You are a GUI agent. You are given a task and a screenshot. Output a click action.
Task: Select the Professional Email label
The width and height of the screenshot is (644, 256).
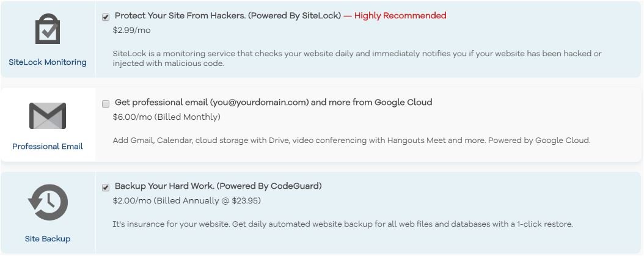[x=48, y=146]
